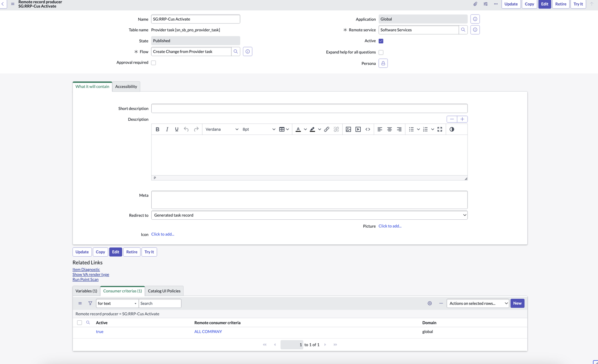Redo edit in Description editor

tap(196, 129)
